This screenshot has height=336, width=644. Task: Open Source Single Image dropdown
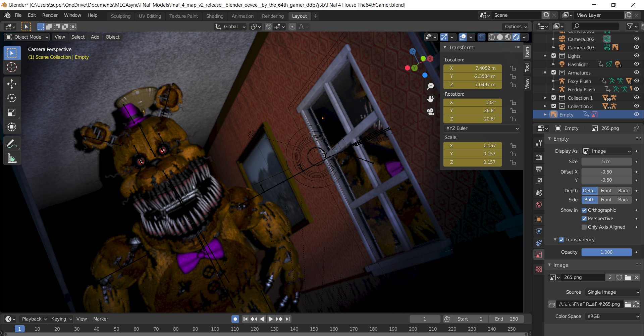pyautogui.click(x=612, y=292)
